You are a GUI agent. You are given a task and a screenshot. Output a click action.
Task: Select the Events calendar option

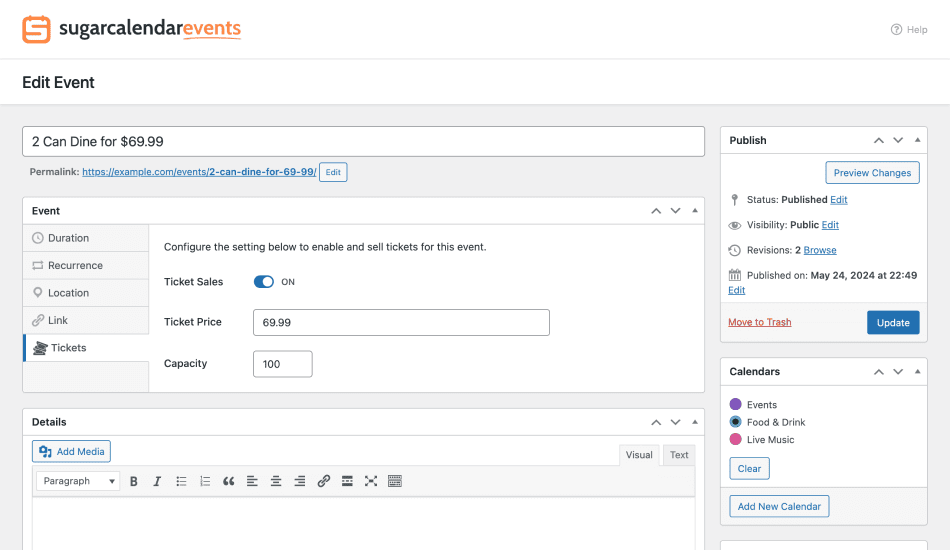pos(736,405)
